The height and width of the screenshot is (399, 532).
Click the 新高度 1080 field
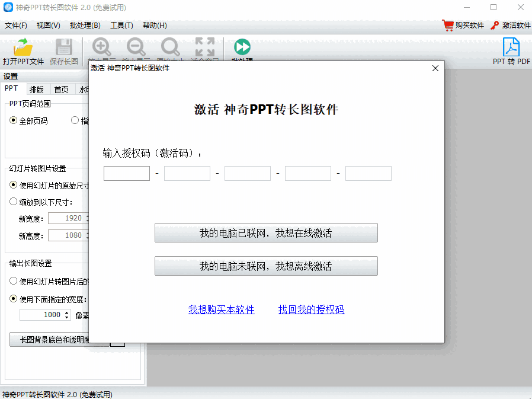click(x=67, y=235)
